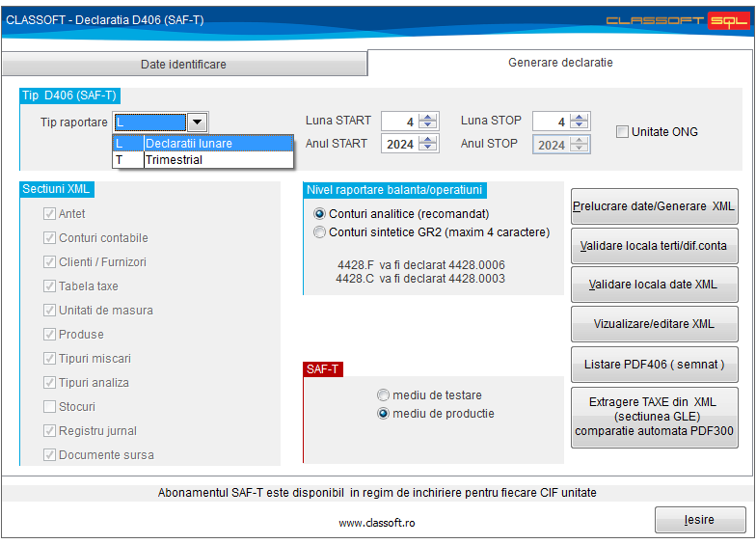Click the Tip raportare combo field

click(150, 122)
